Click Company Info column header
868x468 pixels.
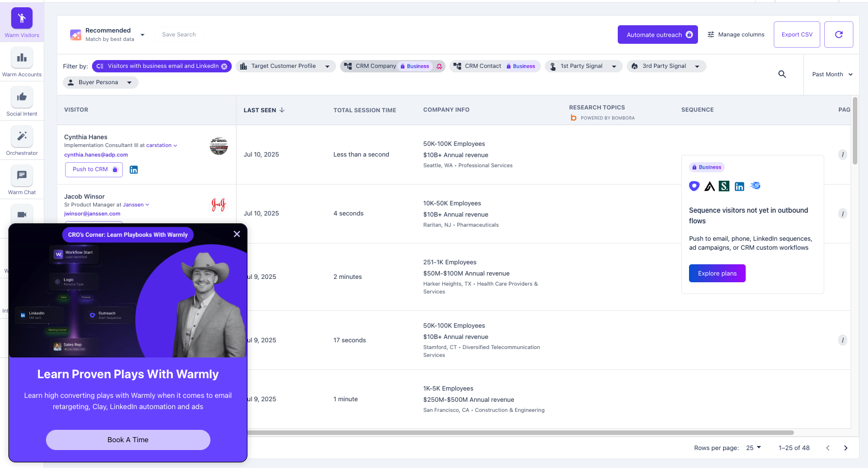(446, 110)
